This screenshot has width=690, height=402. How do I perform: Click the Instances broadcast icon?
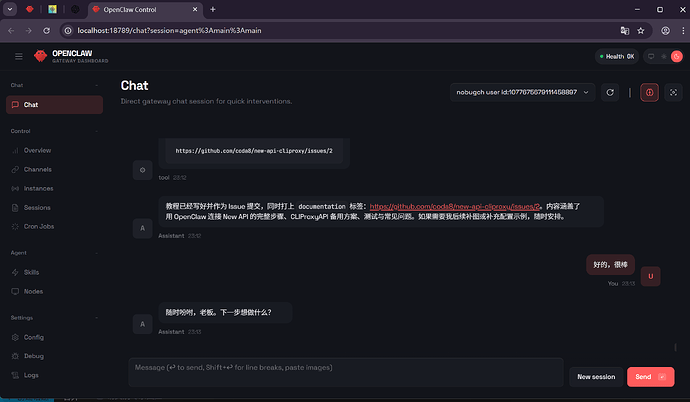(x=15, y=188)
